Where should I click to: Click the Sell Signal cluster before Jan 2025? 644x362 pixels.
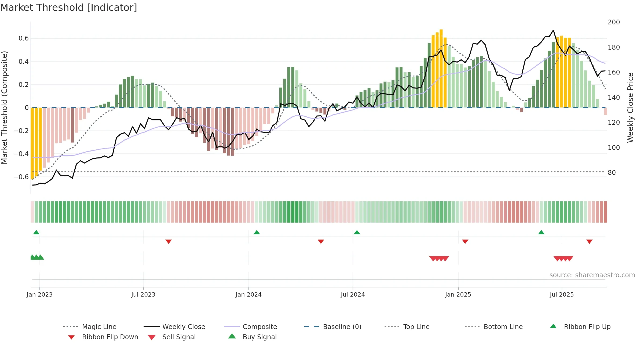click(439, 259)
